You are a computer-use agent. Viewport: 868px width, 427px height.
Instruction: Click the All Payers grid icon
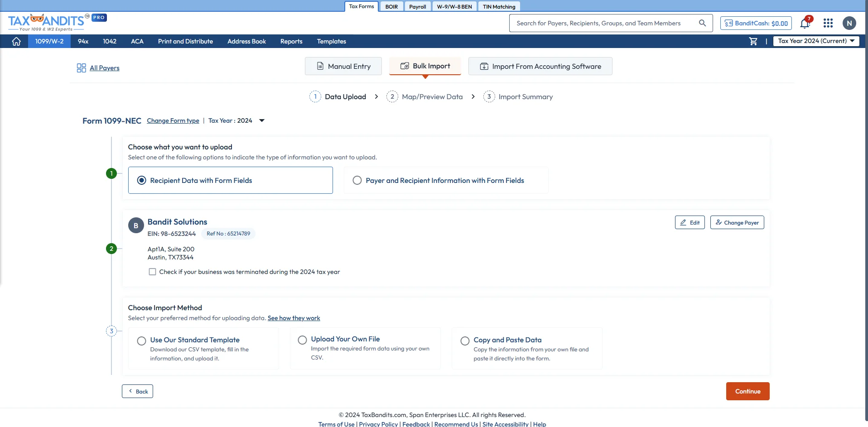pyautogui.click(x=81, y=68)
